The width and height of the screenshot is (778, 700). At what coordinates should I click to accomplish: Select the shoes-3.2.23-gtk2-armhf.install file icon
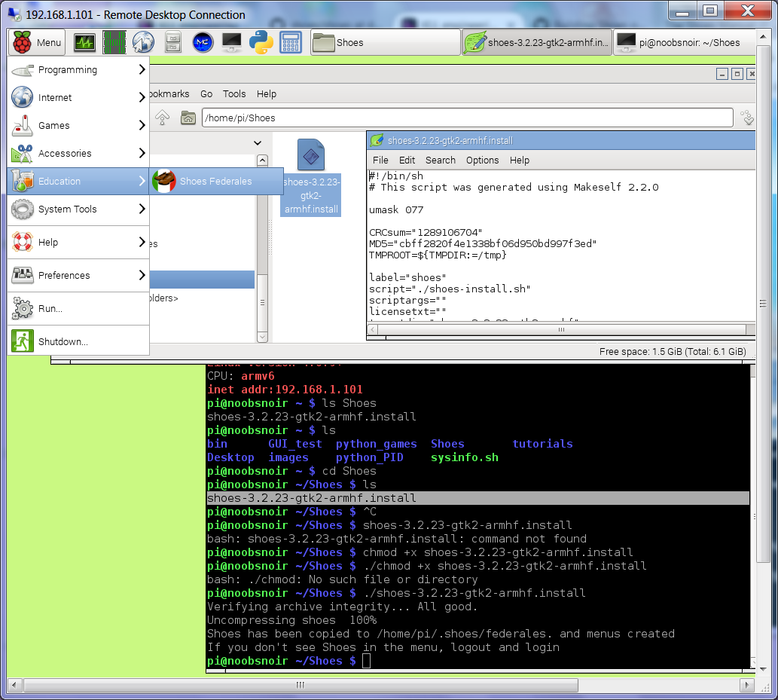pyautogui.click(x=310, y=155)
